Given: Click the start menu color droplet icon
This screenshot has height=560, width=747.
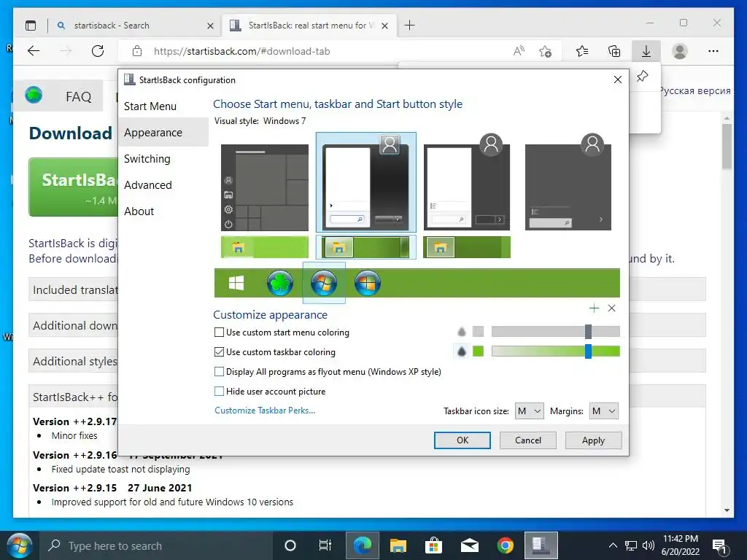Looking at the screenshot, I should click(461, 332).
